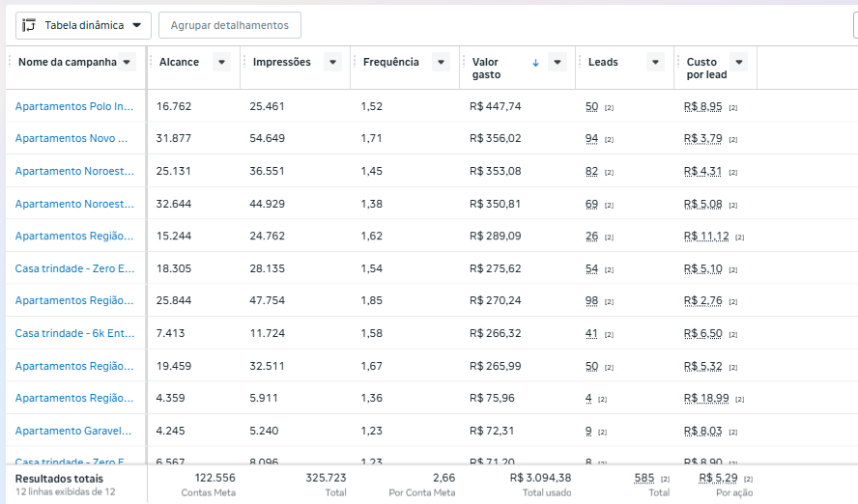Click the Agrupar detalhamentos button
Screen dimensions: 858x504
(230, 26)
